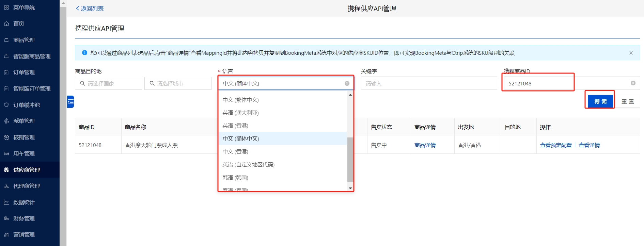644x246 pixels.
Task: Clear the 携程商品ID field value
Action: pos(633,83)
